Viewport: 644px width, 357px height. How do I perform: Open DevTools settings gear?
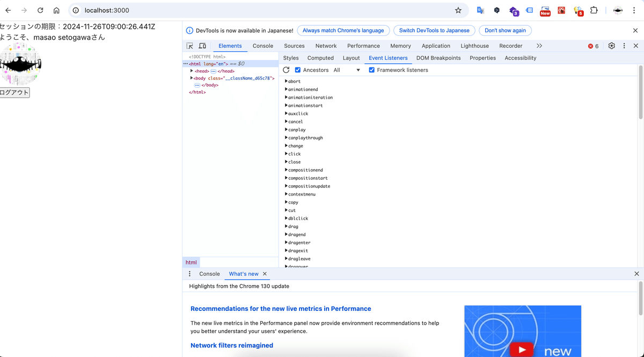coord(612,46)
